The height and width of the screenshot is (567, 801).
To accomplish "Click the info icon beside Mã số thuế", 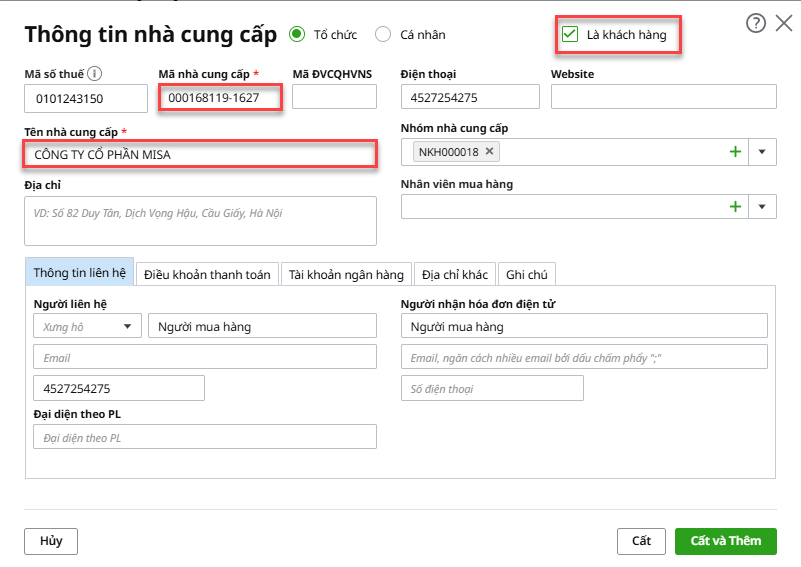I will coord(95,74).
